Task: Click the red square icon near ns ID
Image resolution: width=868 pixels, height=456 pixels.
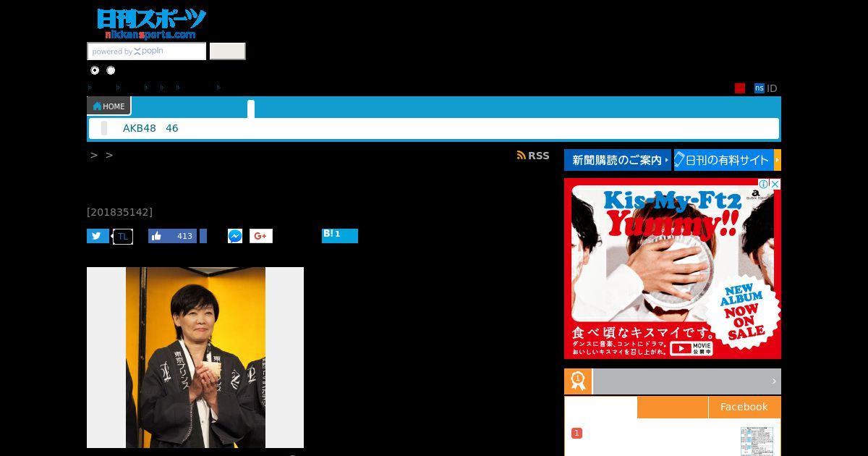Action: (740, 88)
